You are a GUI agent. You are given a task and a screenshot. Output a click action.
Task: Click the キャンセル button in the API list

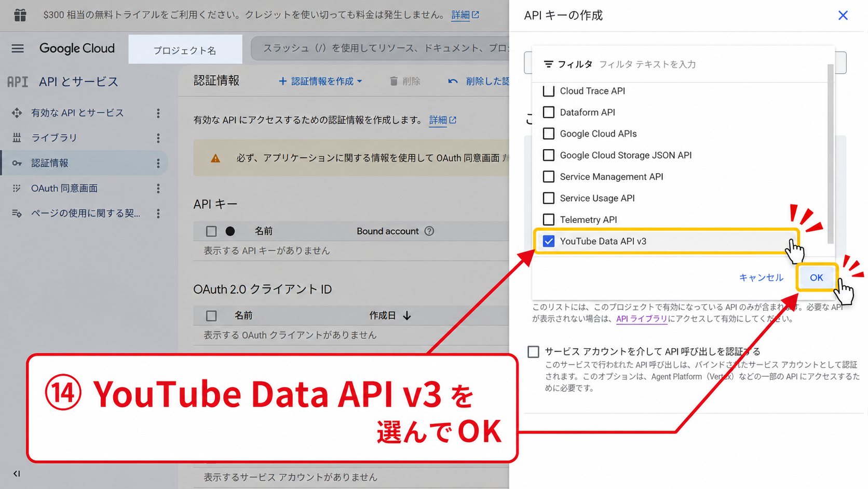point(761,277)
